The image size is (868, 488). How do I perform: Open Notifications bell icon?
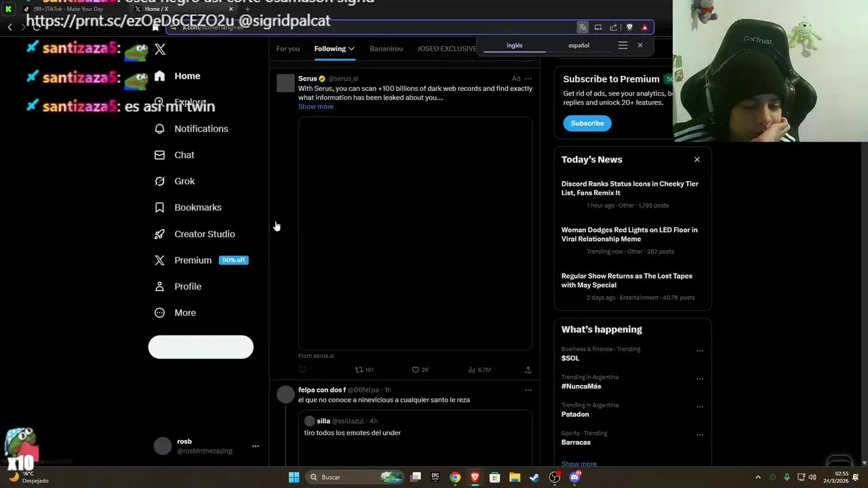[x=159, y=129]
